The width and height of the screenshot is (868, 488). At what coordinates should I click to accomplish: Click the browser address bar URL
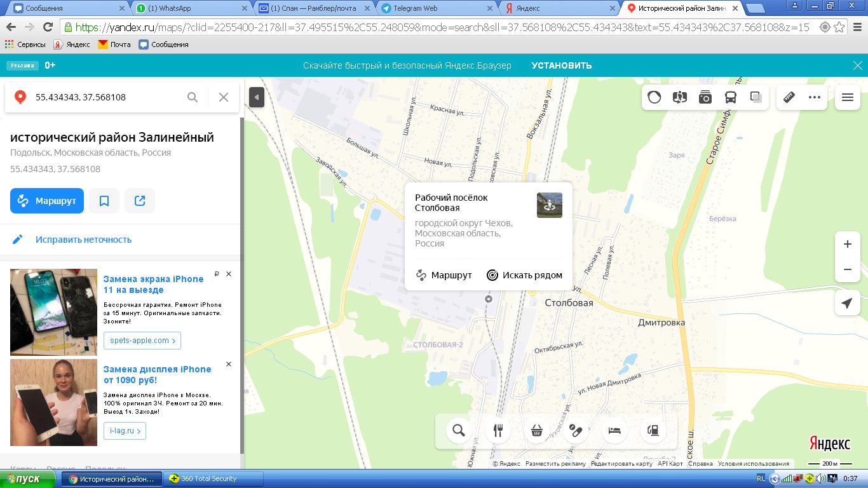442,27
